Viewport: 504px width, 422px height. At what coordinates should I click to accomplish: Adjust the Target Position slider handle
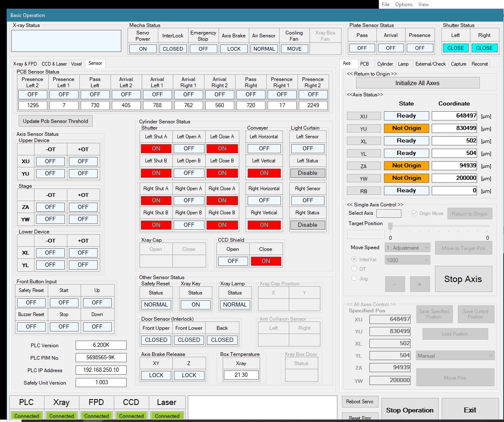click(x=390, y=226)
